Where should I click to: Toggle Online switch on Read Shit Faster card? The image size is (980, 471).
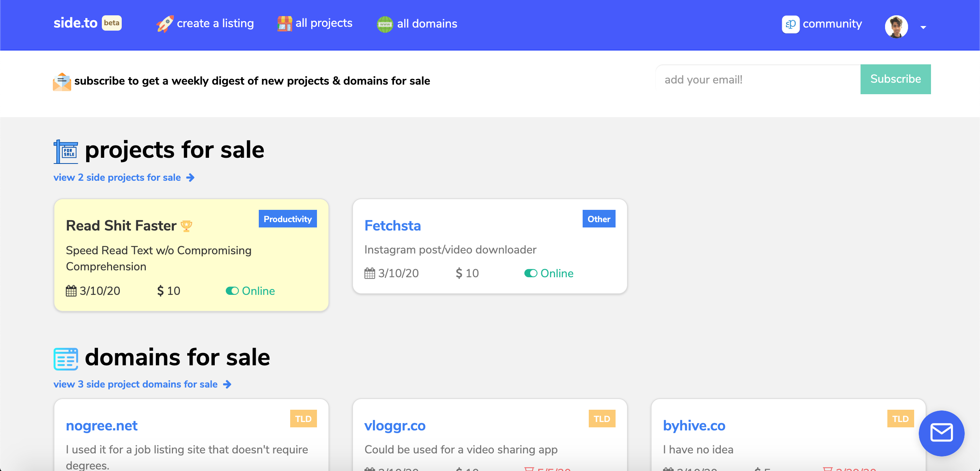(x=232, y=291)
